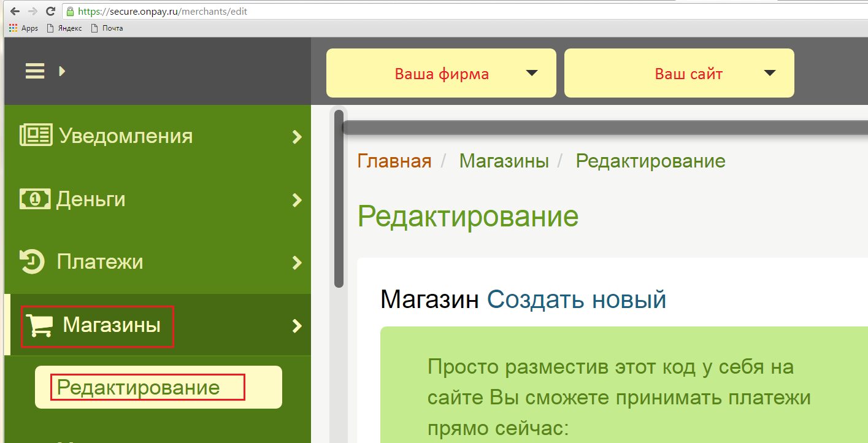The height and width of the screenshot is (443, 868).
Task: Click the Уведомления newspaper icon
Action: tap(36, 135)
